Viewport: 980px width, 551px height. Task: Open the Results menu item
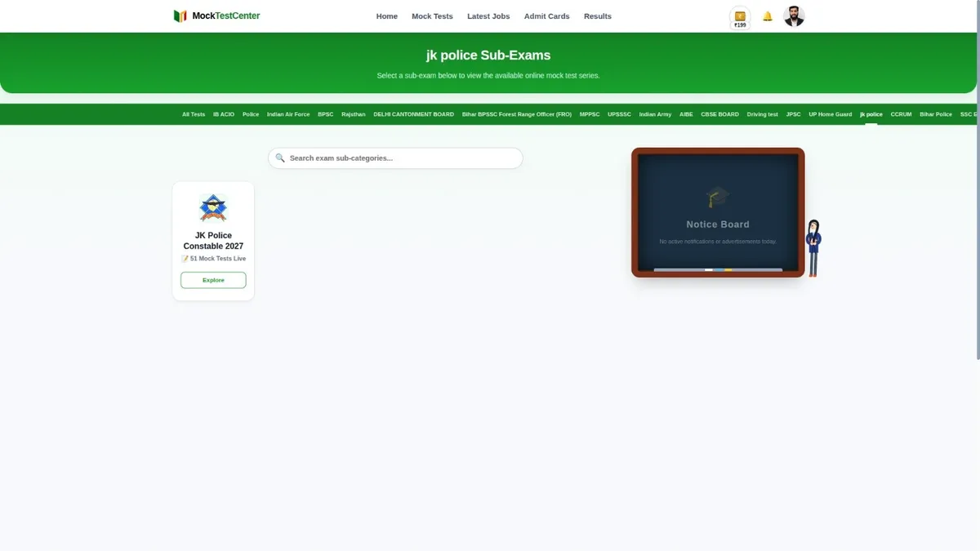tap(598, 16)
